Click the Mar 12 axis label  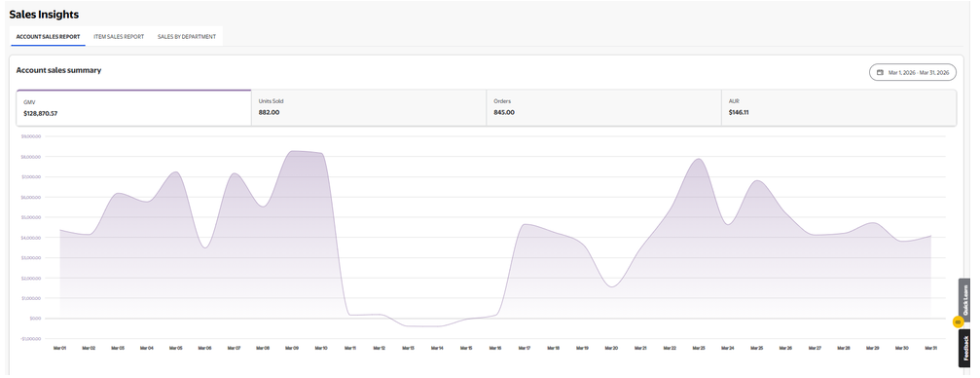click(380, 348)
